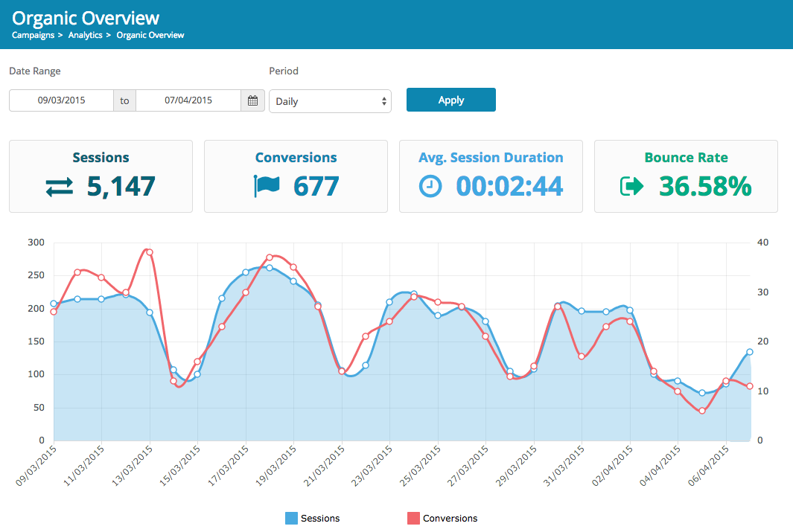
Task: Edit the start date field 09/03/2015
Action: [61, 100]
